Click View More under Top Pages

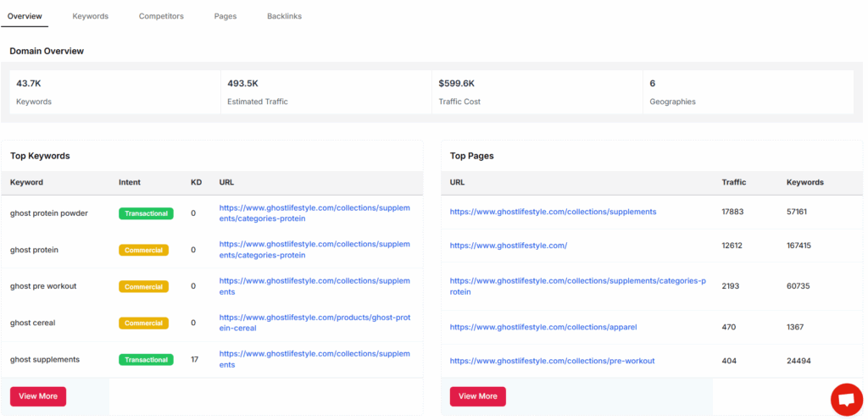point(478,396)
